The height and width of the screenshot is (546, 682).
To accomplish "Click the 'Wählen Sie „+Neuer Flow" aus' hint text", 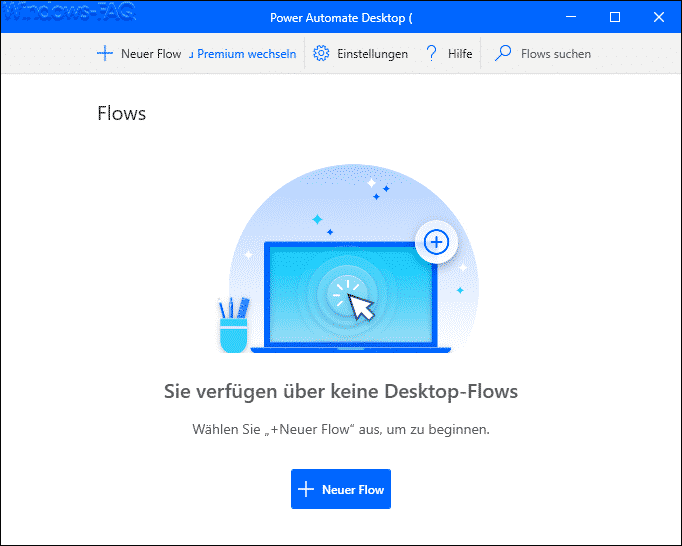I will (341, 429).
